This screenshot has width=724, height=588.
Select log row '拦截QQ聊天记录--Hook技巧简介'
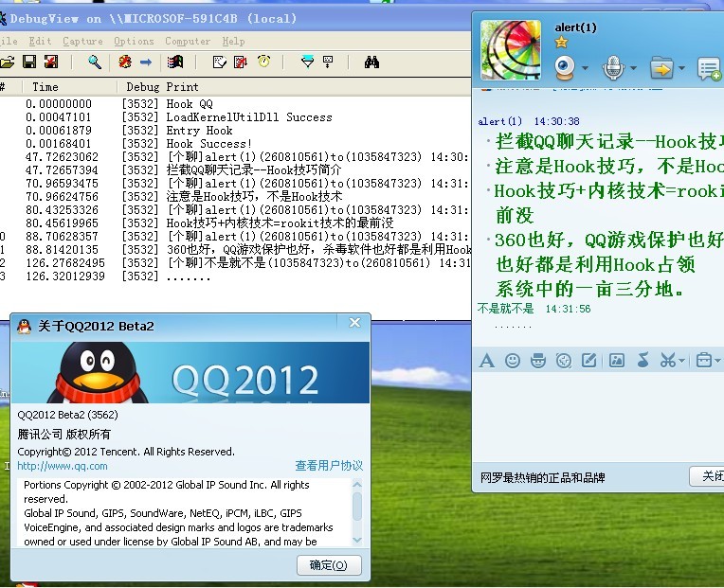coord(235,169)
